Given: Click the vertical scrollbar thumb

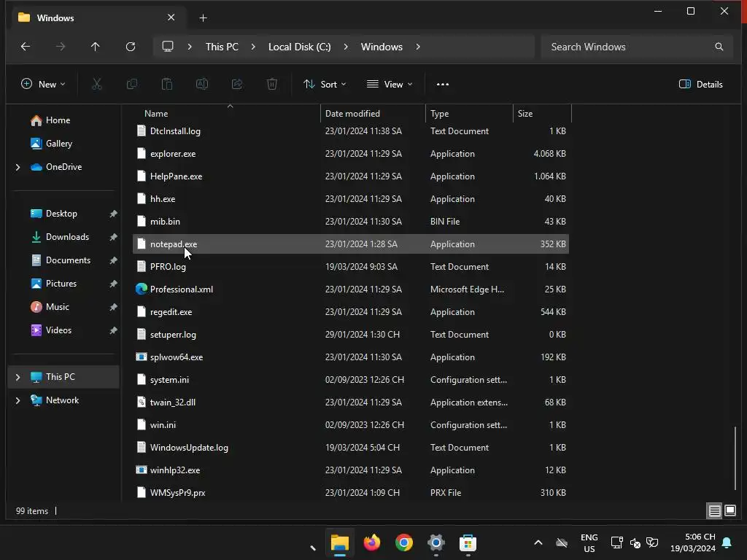Looking at the screenshot, I should pos(735,458).
